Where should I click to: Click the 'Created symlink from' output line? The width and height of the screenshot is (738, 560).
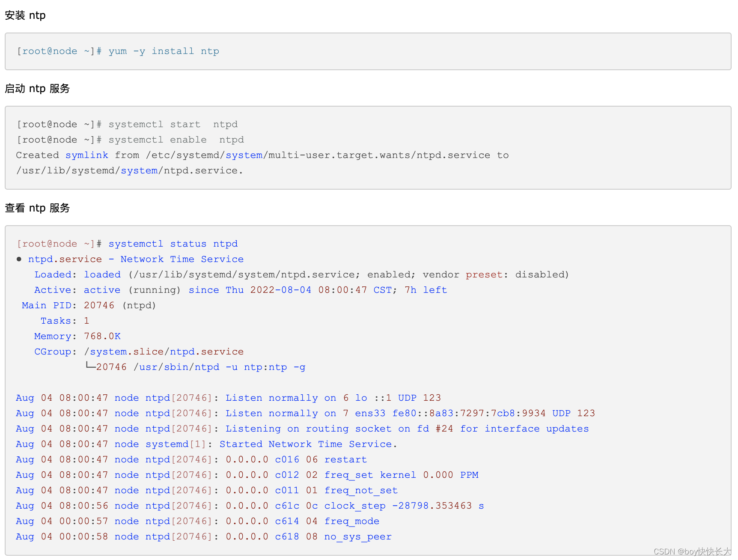262,155
